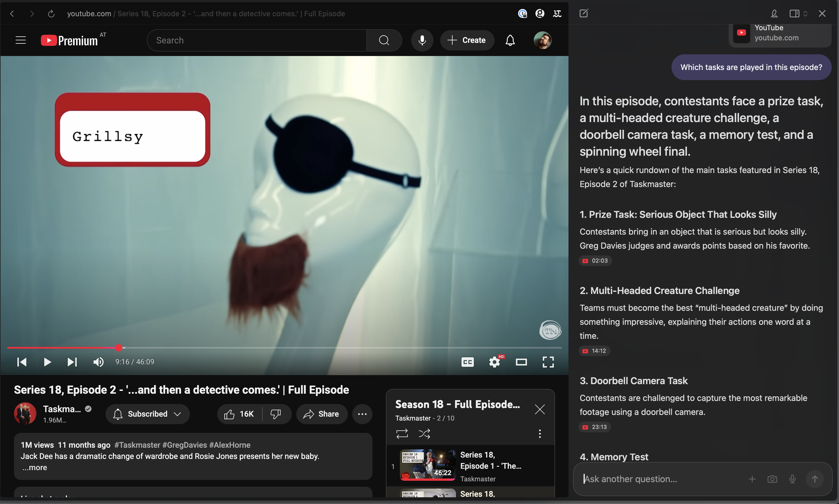839x504 pixels.
Task: Add an attachment with the plus icon
Action: [x=752, y=479]
